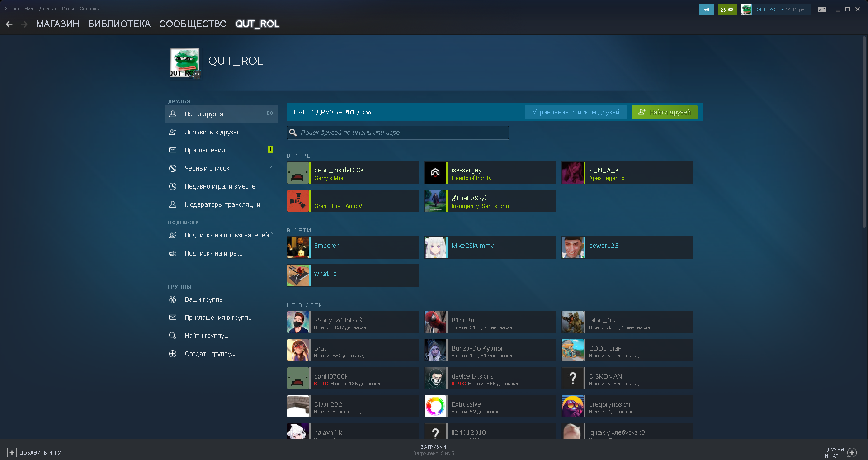Image resolution: width=868 pixels, height=460 pixels.
Task: Click the friend search input field
Action: (398, 133)
